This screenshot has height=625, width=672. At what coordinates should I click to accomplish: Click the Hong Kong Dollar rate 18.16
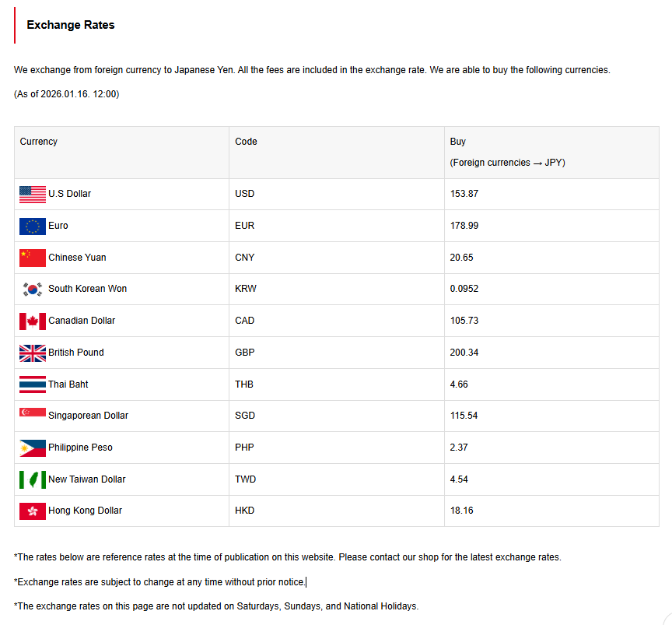(462, 511)
